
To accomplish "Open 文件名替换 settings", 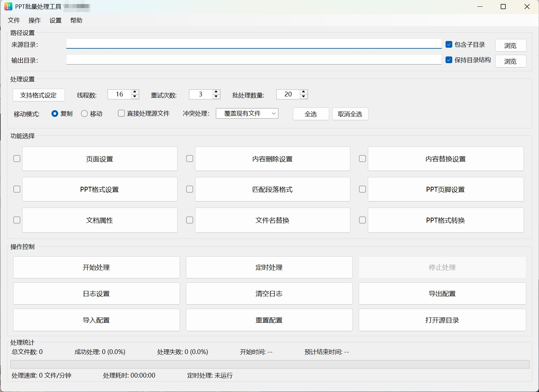I will 273,220.
